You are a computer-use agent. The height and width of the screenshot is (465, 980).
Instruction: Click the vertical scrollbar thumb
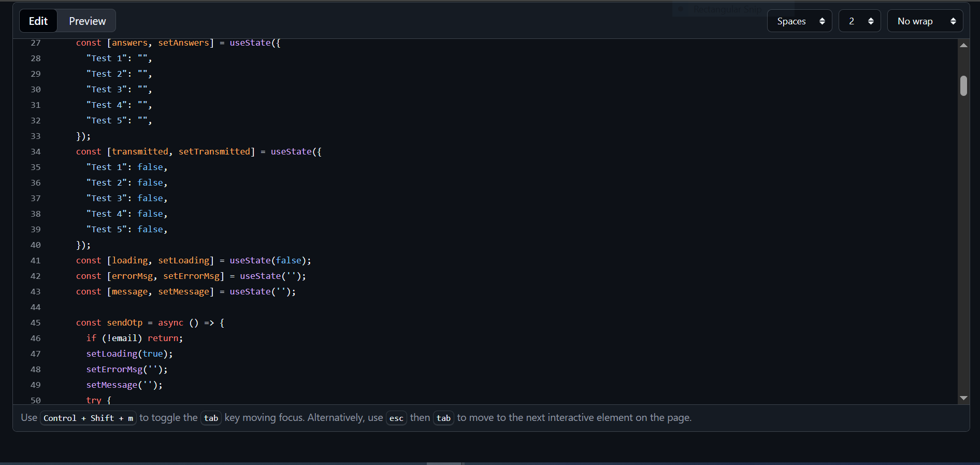click(x=963, y=86)
